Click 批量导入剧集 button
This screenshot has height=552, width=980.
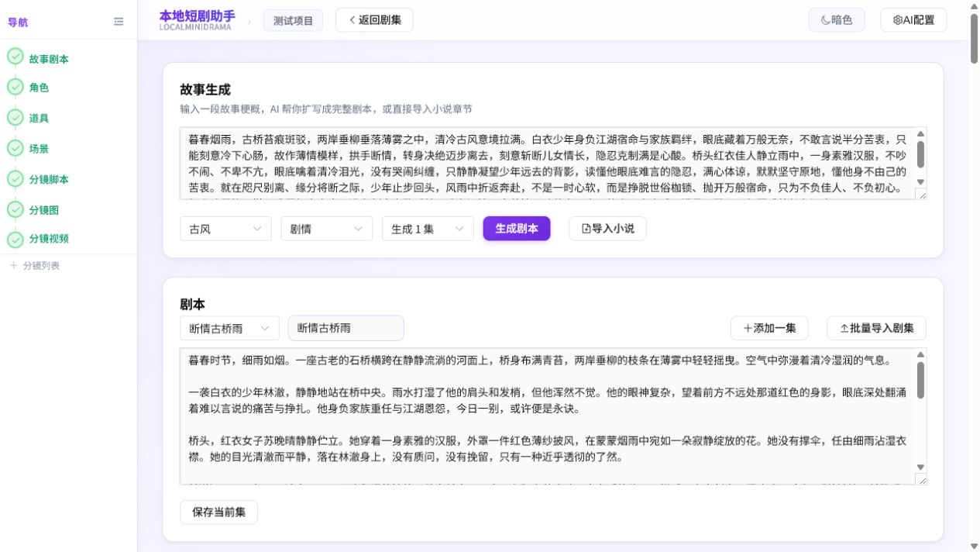[x=876, y=328]
